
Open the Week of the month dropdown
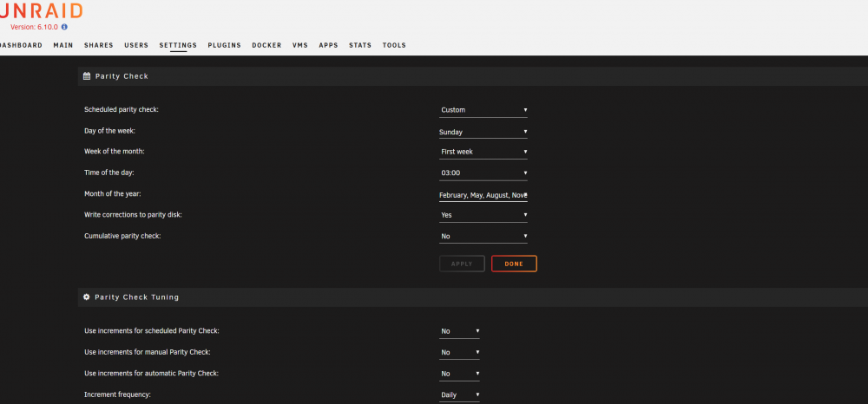tap(483, 152)
